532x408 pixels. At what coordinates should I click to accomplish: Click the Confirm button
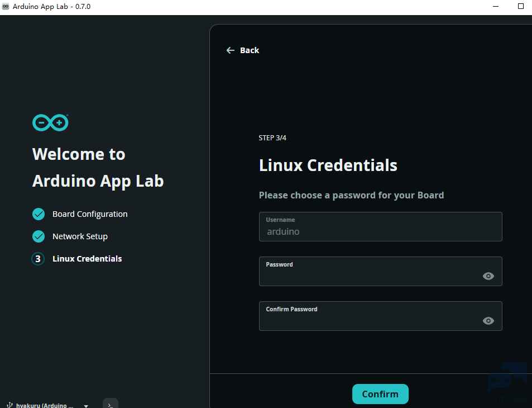coord(380,394)
